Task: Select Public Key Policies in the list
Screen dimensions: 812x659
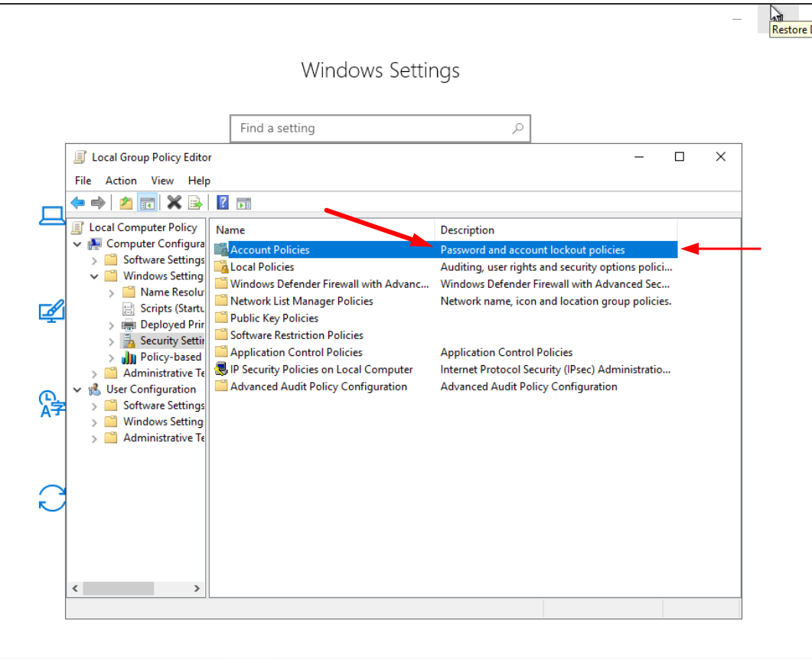Action: click(274, 318)
